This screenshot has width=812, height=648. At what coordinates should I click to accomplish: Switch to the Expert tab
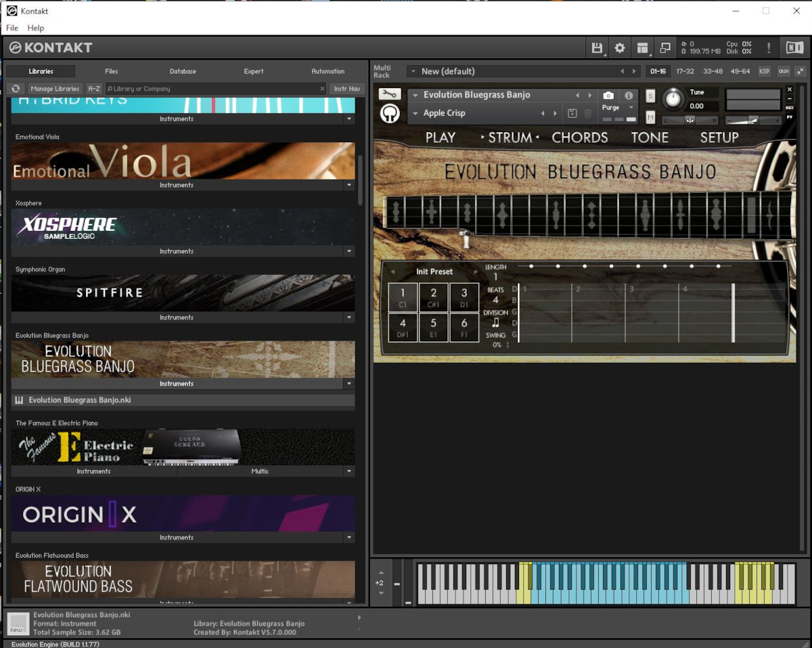[x=254, y=71]
